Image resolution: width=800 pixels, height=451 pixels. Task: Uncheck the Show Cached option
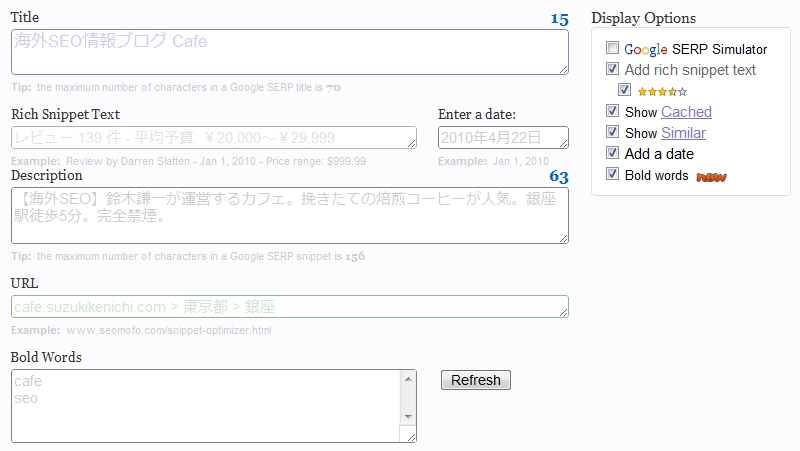point(612,111)
